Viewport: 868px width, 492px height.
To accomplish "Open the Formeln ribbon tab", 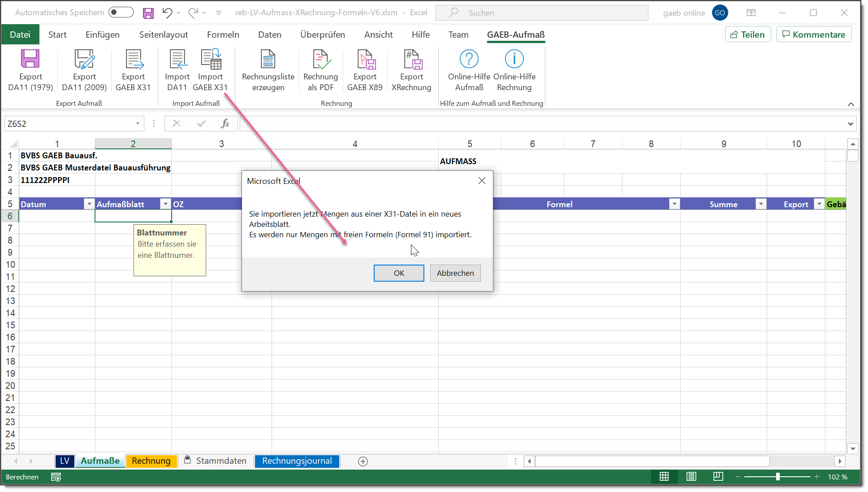I will tap(223, 35).
